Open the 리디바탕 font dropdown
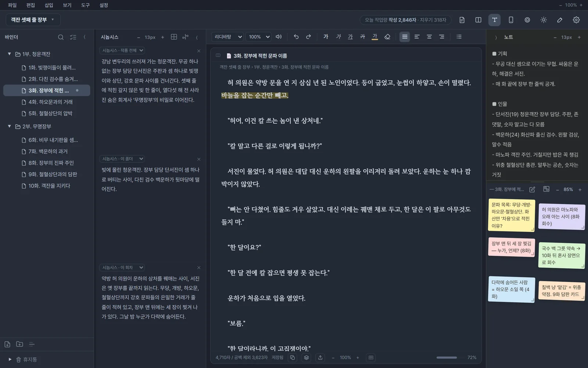This screenshot has width=588, height=368. click(228, 37)
